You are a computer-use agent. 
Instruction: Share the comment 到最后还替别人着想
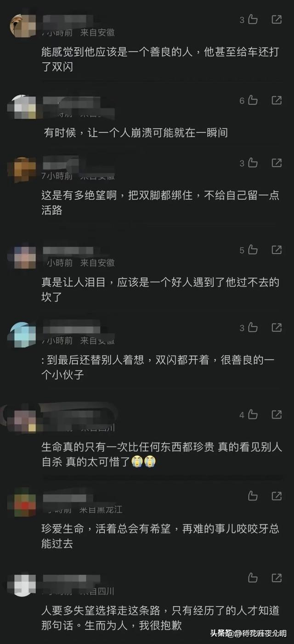(x=277, y=328)
